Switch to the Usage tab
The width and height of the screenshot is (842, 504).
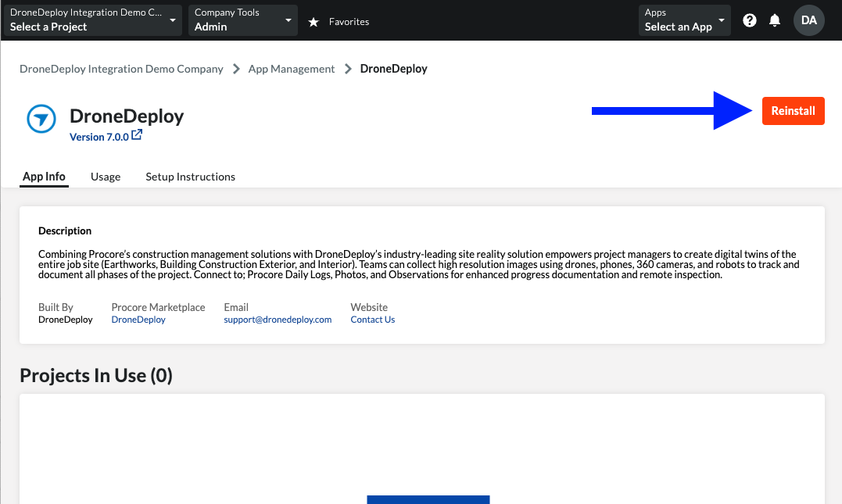106,177
